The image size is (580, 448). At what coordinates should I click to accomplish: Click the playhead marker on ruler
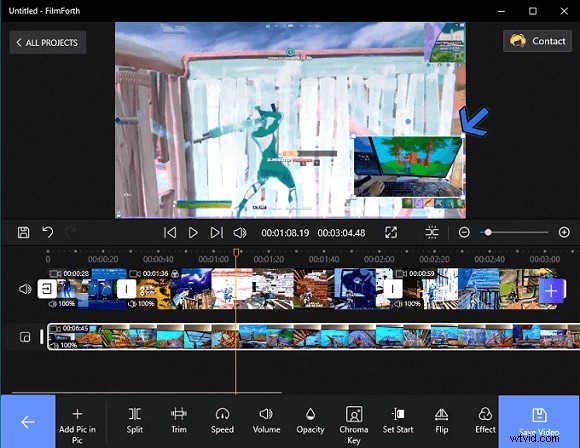pos(236,252)
